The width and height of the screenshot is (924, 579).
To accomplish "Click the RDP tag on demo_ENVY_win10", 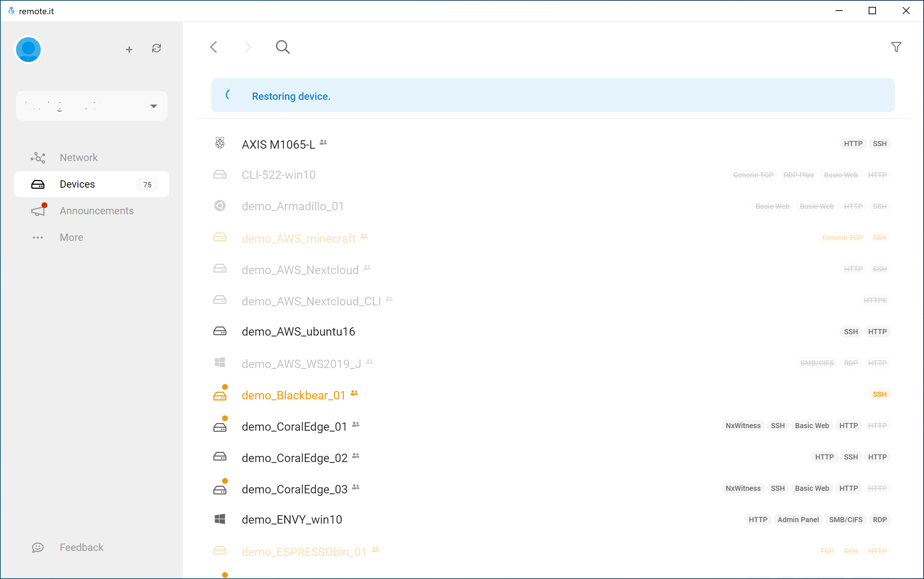I will pos(880,520).
